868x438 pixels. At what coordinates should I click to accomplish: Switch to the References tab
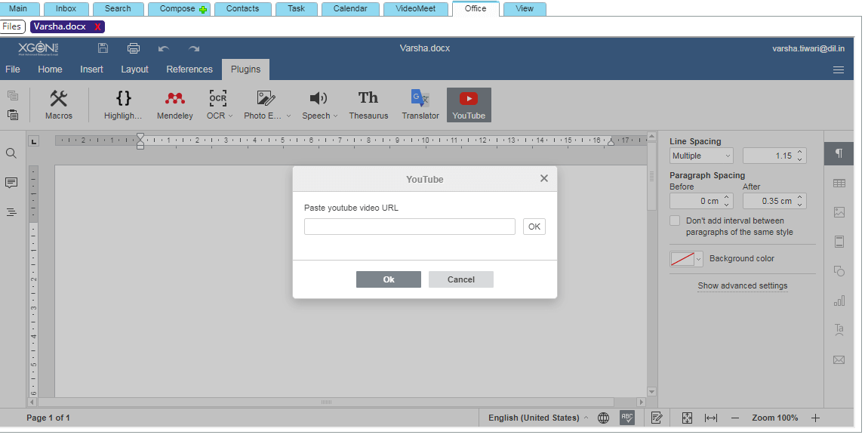point(189,69)
